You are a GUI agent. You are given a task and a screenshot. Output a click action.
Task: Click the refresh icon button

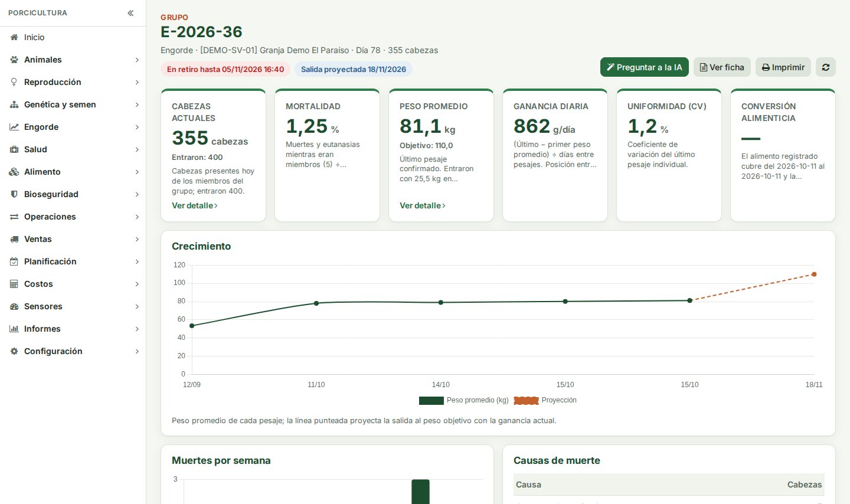pyautogui.click(x=826, y=67)
